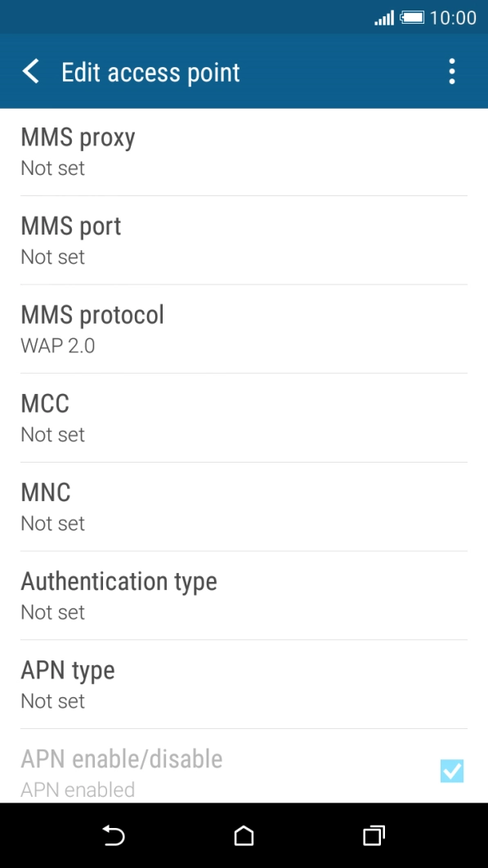The image size is (488, 868).
Task: Tap the MCC setting to edit it
Action: tap(243, 417)
